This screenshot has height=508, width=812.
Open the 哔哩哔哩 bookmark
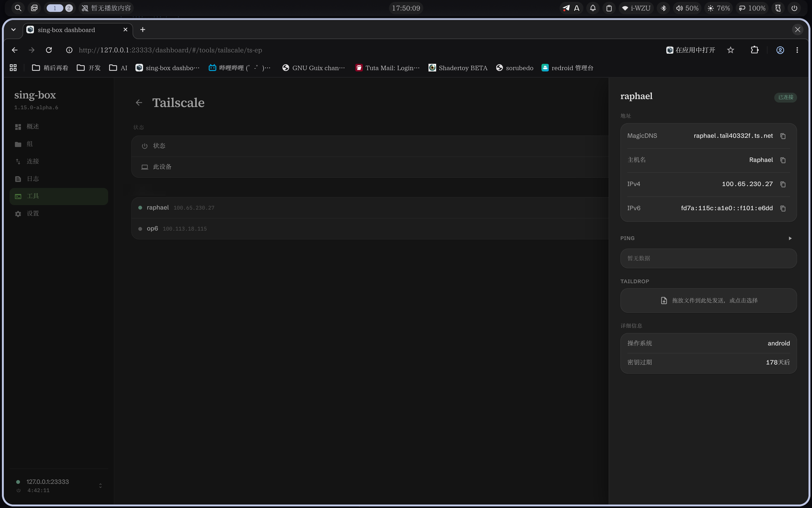pyautogui.click(x=239, y=68)
